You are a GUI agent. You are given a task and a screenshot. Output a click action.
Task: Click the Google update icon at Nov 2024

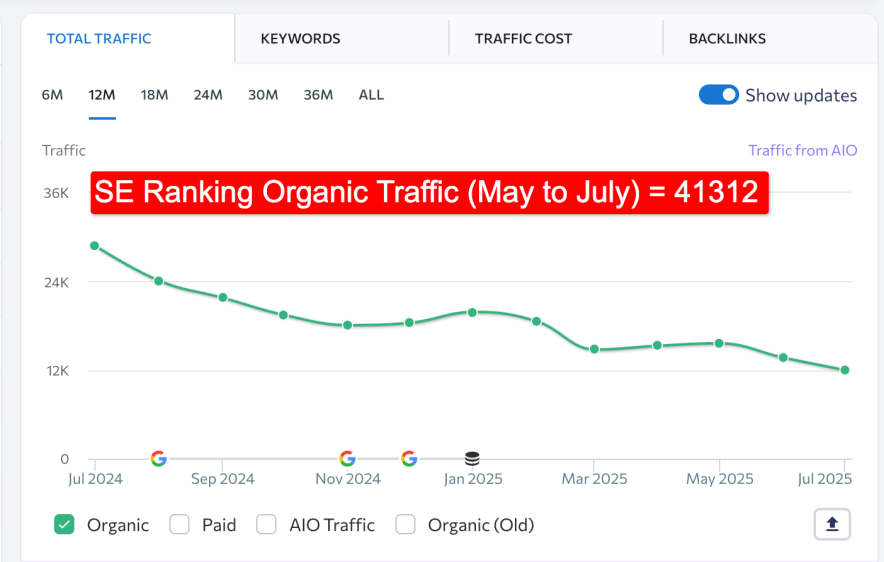(347, 459)
